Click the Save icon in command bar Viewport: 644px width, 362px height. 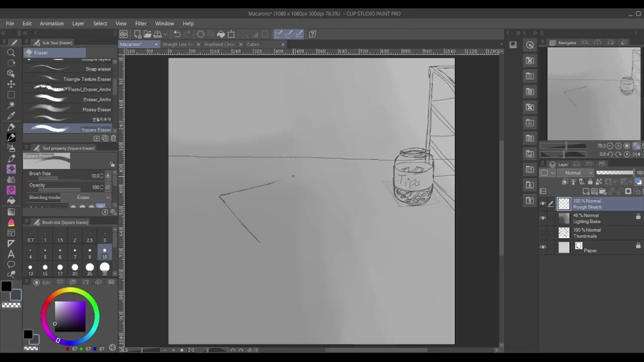point(157,34)
